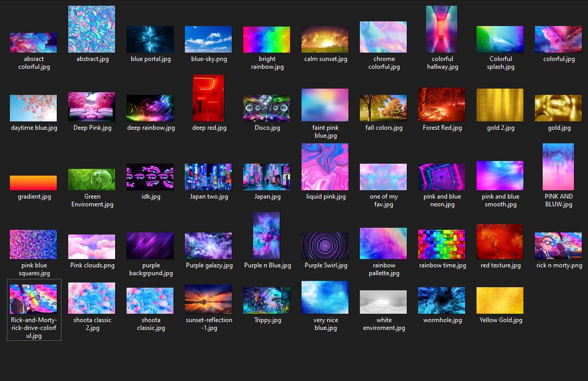Select the Yellow Gold.jpg thumbnail
The height and width of the screenshot is (381, 588).
coord(500,300)
